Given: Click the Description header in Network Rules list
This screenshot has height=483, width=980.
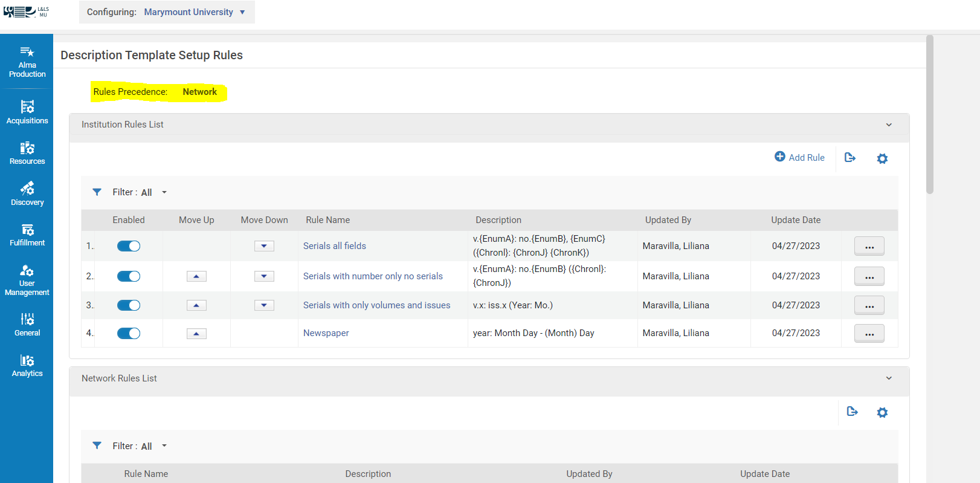Looking at the screenshot, I should [368, 474].
